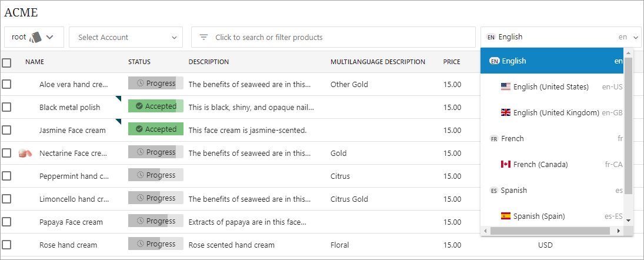The width and height of the screenshot is (644, 260).
Task: Choose French from the language list
Action: tap(512, 138)
